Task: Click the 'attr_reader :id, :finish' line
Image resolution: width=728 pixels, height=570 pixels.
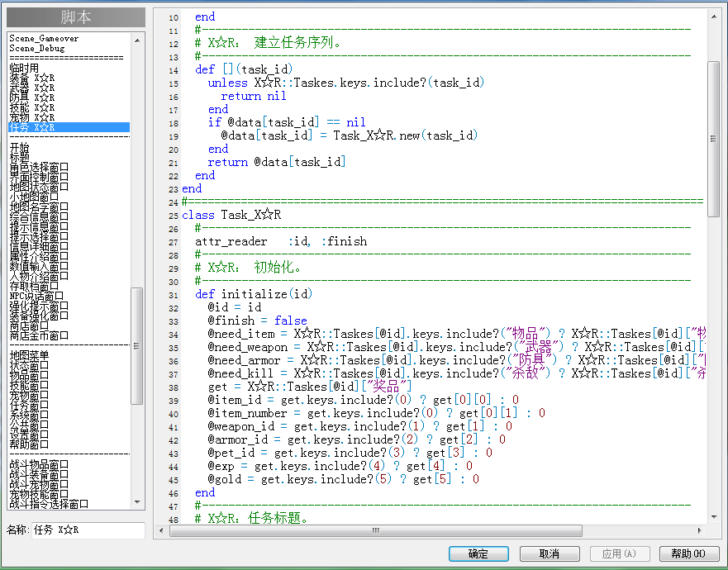Action: point(281,241)
